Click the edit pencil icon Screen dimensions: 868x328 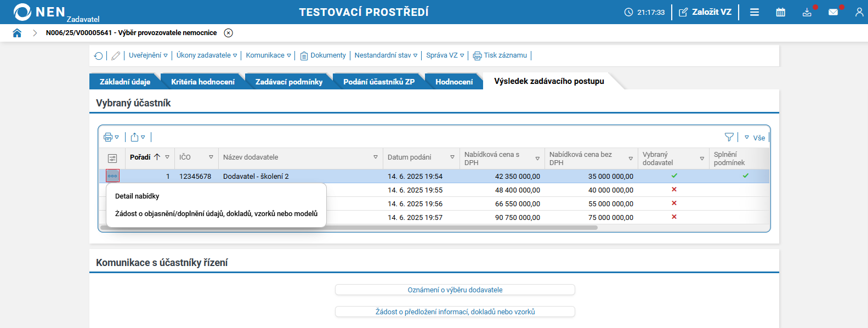click(x=116, y=55)
